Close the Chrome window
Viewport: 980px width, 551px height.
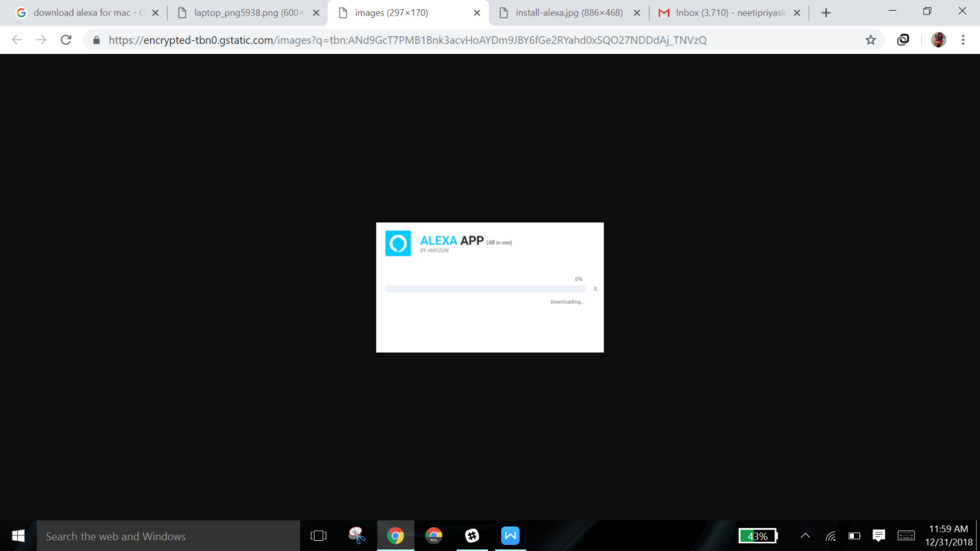(962, 11)
